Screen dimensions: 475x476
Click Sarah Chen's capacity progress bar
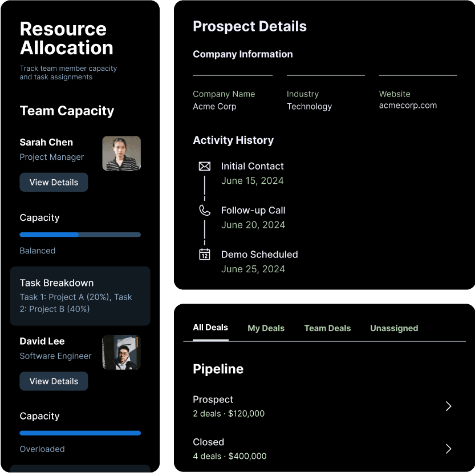[80, 235]
